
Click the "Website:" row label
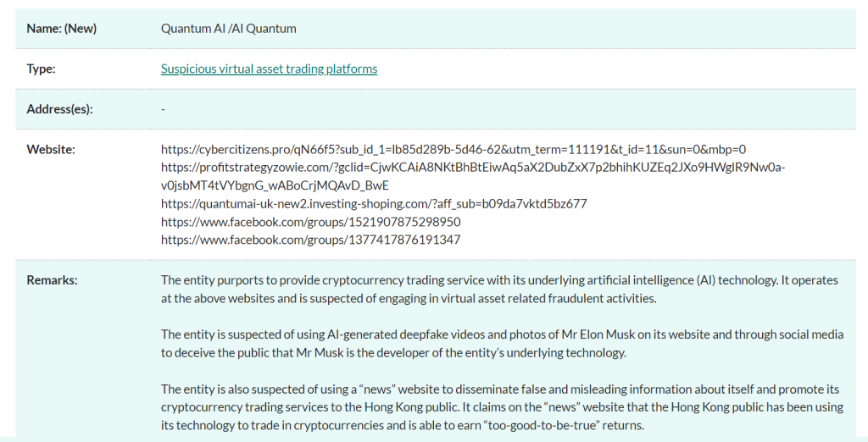coord(51,149)
